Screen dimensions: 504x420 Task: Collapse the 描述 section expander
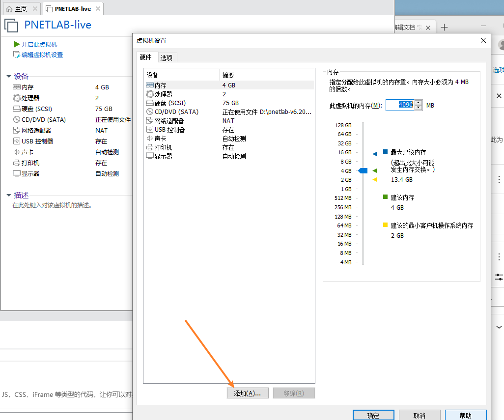pos(8,195)
